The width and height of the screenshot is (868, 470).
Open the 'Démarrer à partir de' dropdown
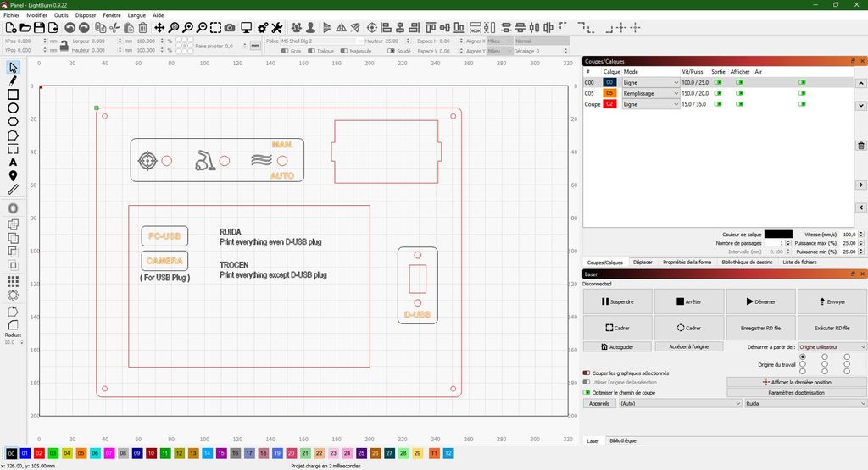coord(832,346)
